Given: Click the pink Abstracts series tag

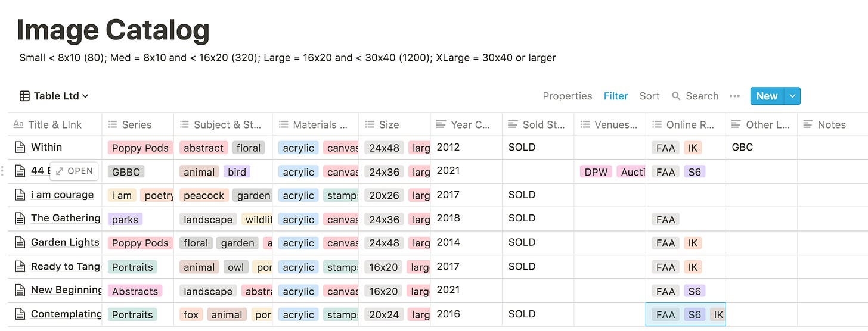Looking at the screenshot, I should pos(135,291).
